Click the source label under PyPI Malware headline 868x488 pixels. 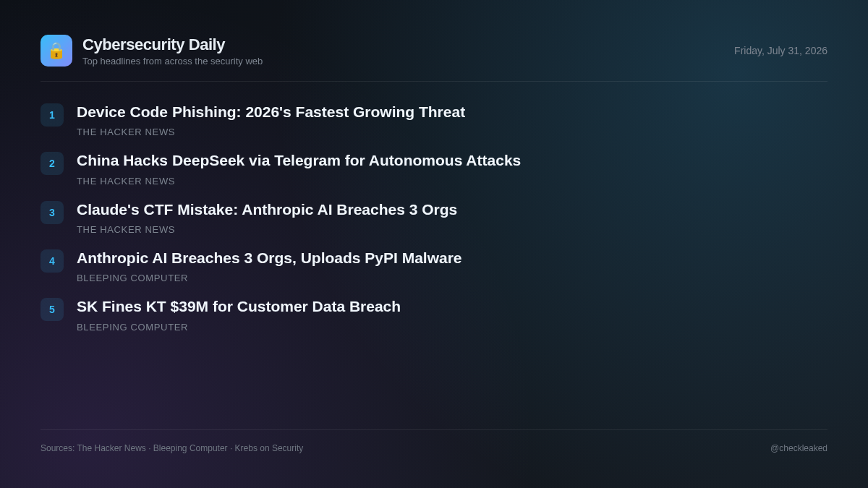[132, 278]
